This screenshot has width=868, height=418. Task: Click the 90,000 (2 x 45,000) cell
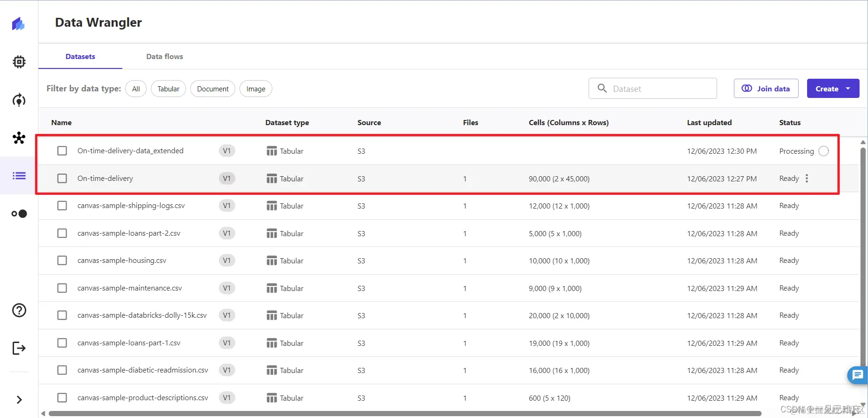[559, 179]
